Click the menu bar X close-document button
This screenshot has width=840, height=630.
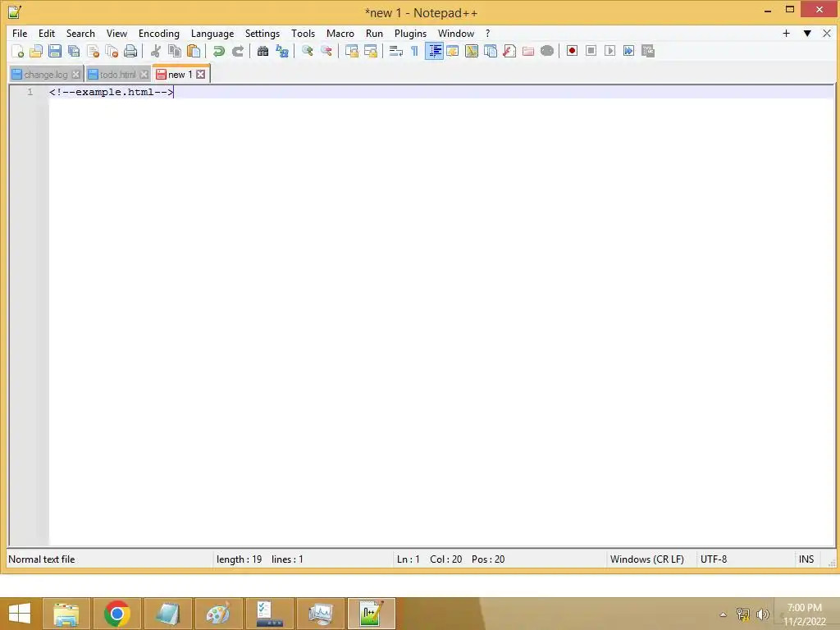pos(827,33)
